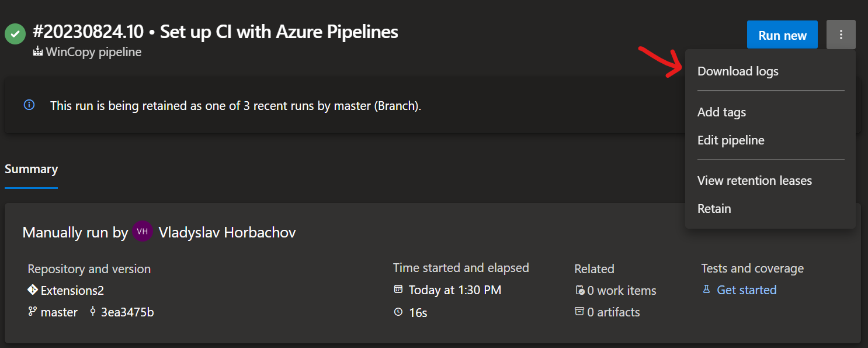The image size is (868, 348).
Task: Click the branch icon beside master
Action: click(x=32, y=312)
